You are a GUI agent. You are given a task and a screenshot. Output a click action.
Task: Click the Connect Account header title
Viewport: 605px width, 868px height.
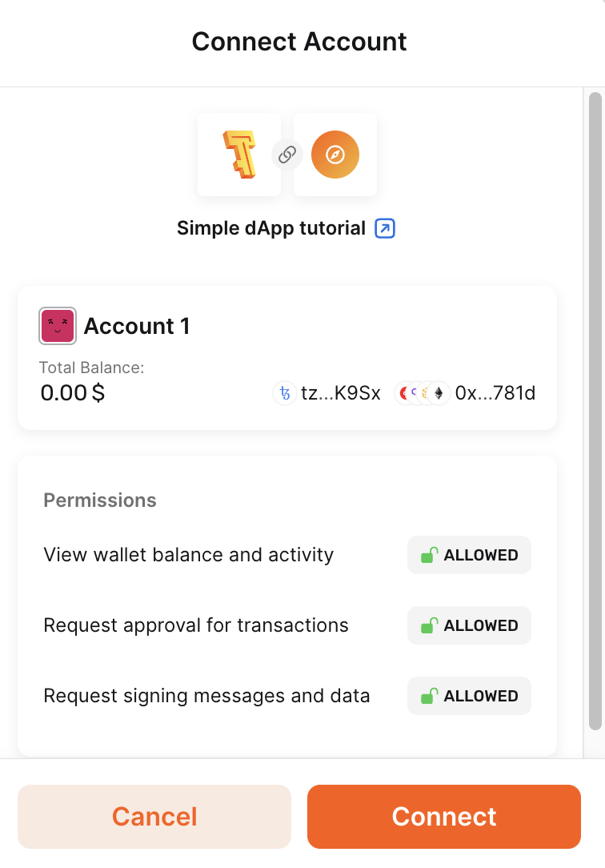click(x=298, y=42)
